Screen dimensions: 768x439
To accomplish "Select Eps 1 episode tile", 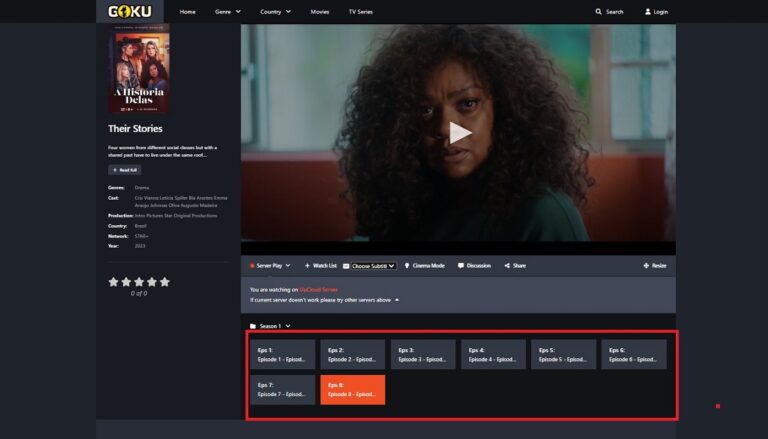I will pyautogui.click(x=283, y=355).
